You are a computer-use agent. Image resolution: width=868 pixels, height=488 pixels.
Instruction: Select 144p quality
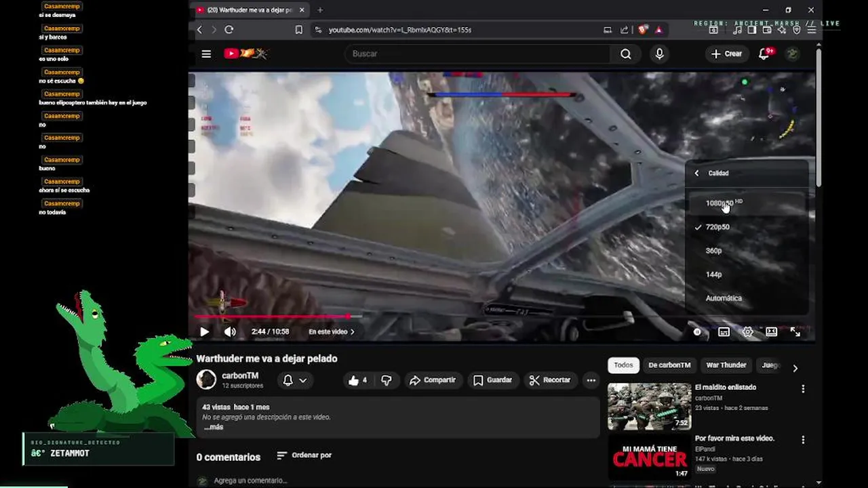point(747,274)
